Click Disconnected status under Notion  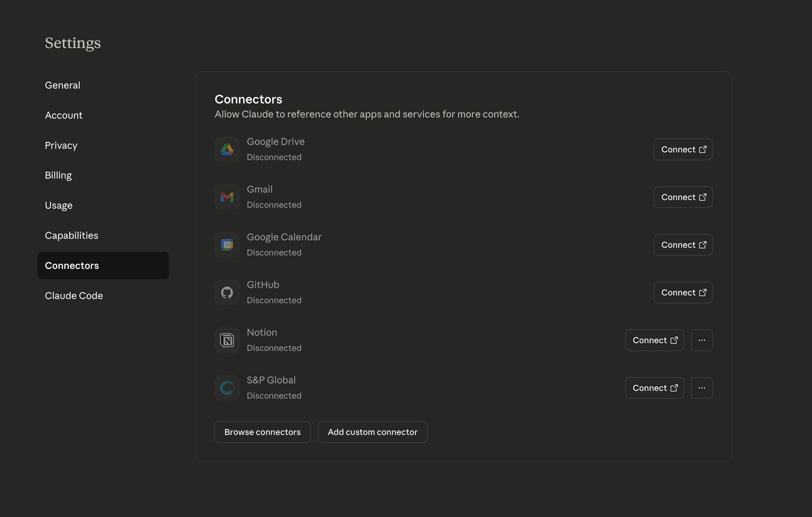[x=274, y=348]
